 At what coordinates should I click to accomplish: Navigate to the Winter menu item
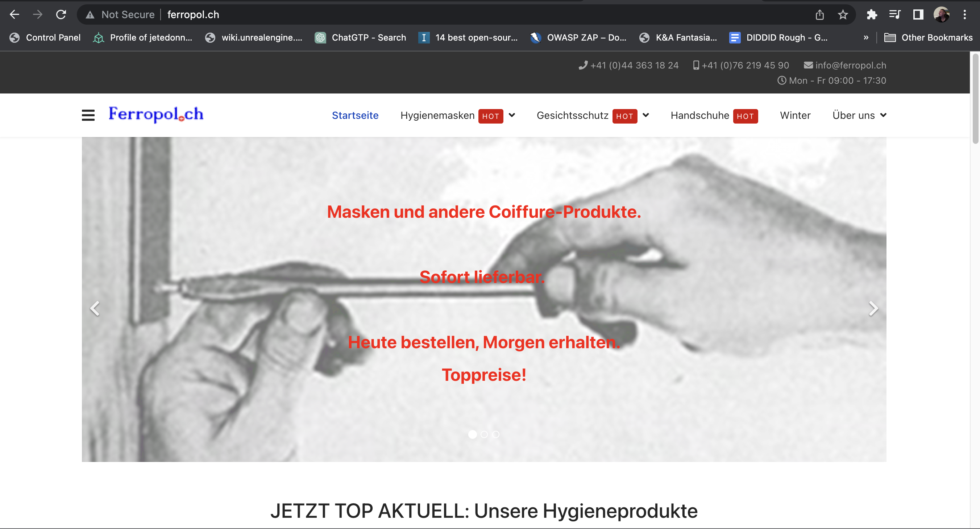tap(795, 115)
